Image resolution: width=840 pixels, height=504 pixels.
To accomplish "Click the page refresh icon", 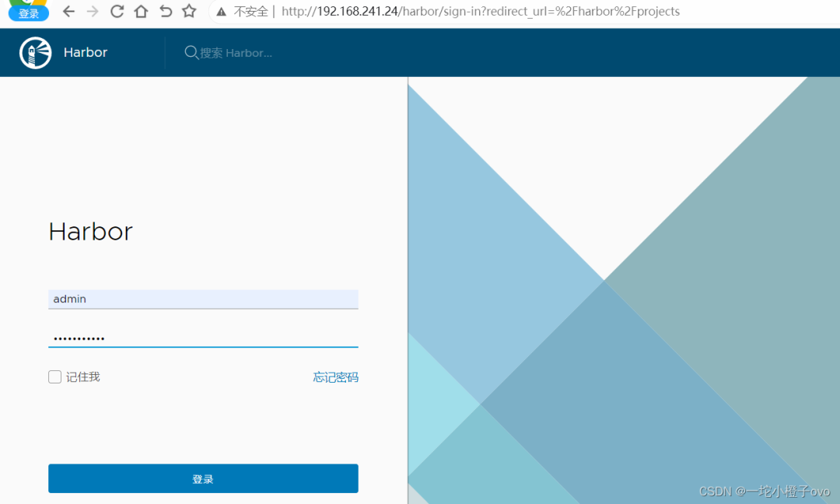I will tap(117, 12).
